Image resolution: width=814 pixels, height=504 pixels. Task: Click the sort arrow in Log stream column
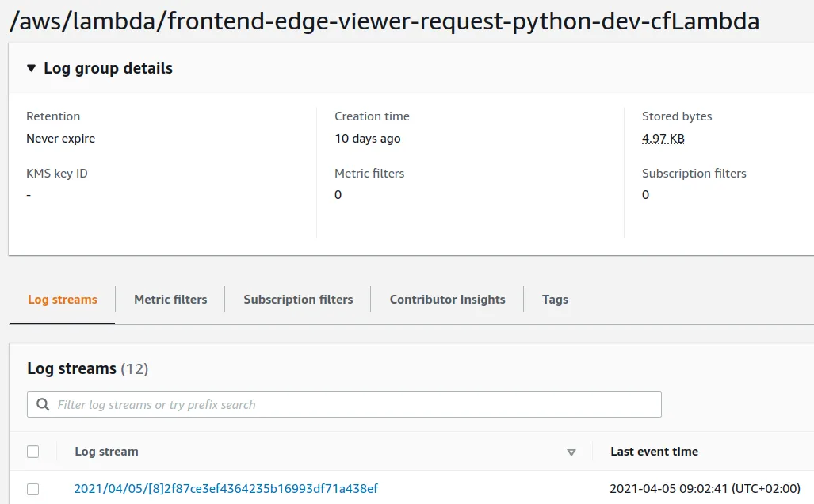coord(571,452)
